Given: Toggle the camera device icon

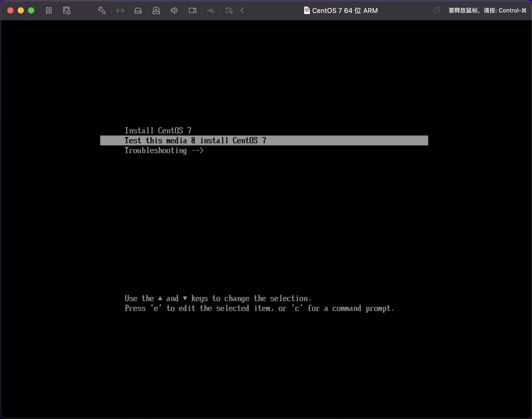Looking at the screenshot, I should click(x=193, y=10).
